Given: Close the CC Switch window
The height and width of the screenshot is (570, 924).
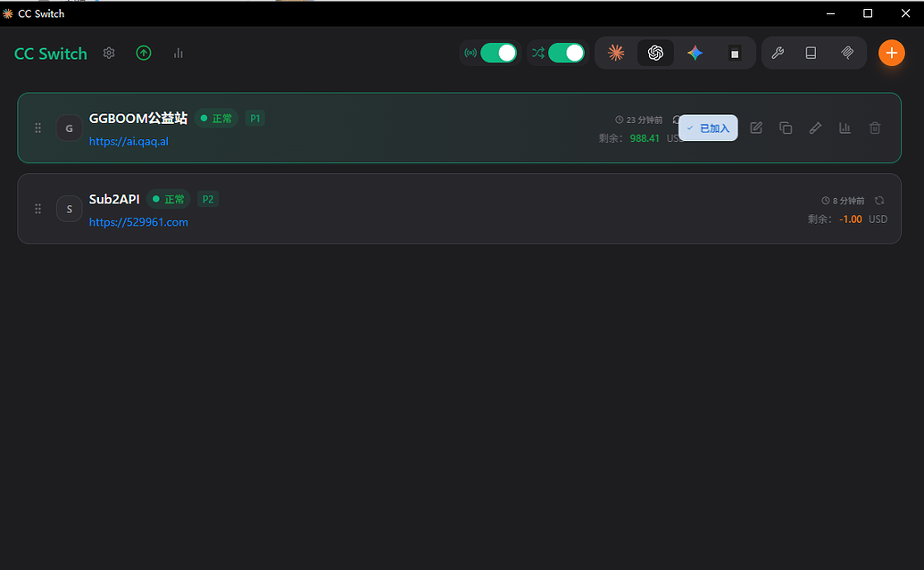Looking at the screenshot, I should pos(905,13).
